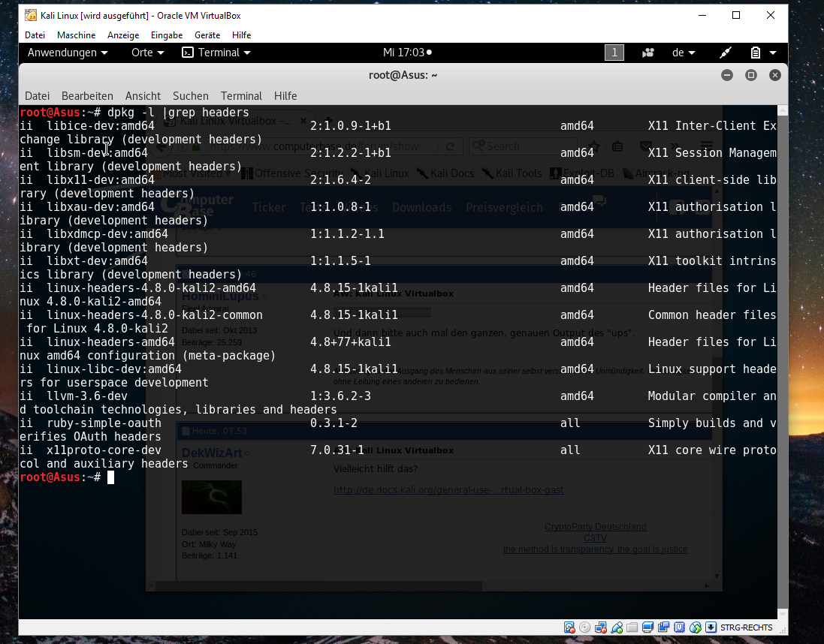Open the VirtualBox Eingabe menu
824x644 pixels.
[x=167, y=35]
